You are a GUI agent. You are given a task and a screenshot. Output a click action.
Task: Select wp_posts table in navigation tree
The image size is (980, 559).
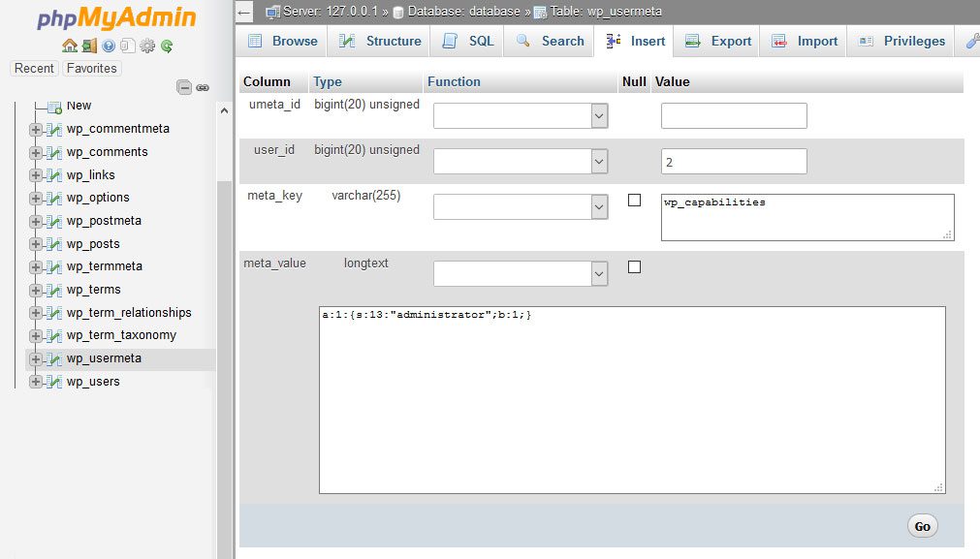click(x=93, y=244)
